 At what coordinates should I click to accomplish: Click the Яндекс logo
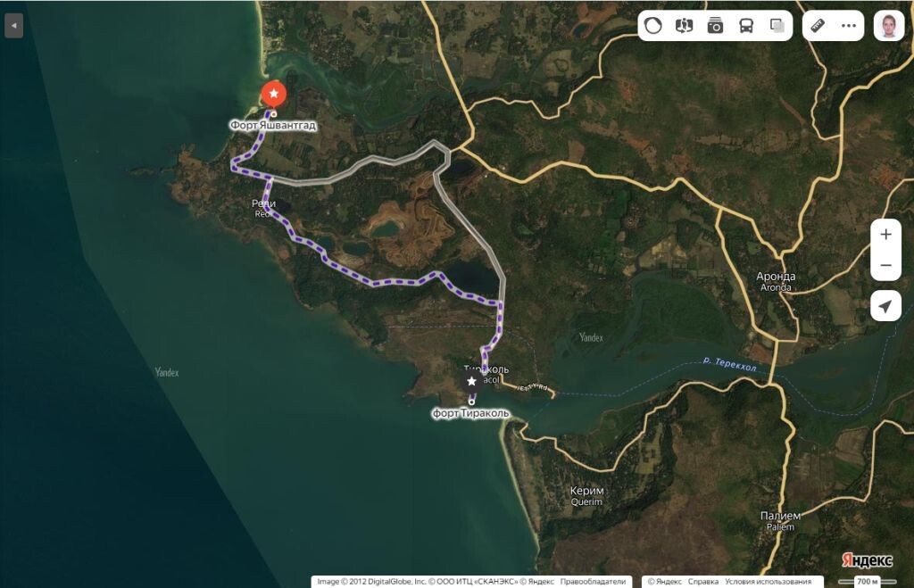(867, 560)
